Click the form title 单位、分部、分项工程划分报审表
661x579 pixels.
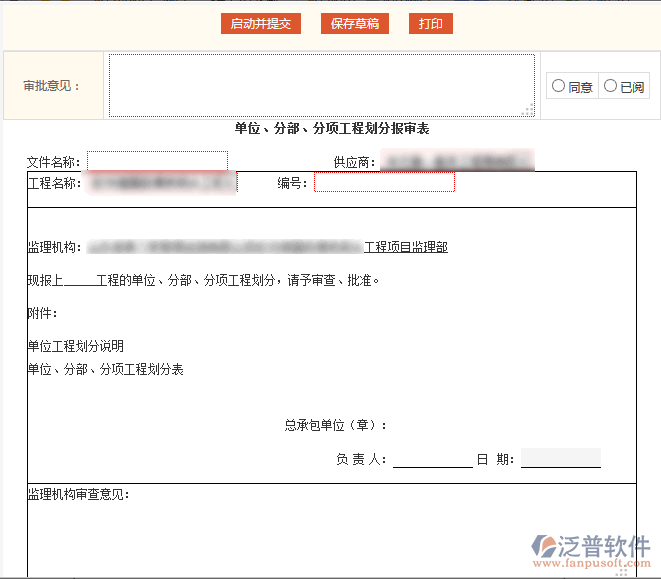(331, 129)
